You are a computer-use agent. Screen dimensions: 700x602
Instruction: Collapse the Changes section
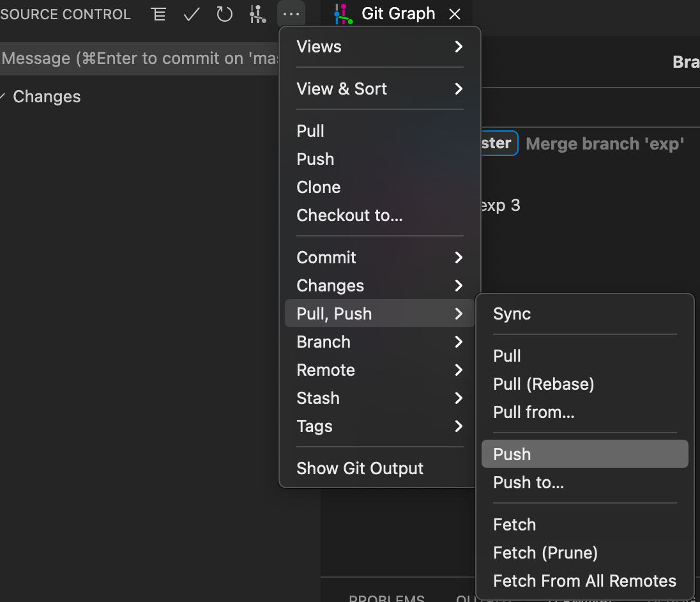point(47,96)
